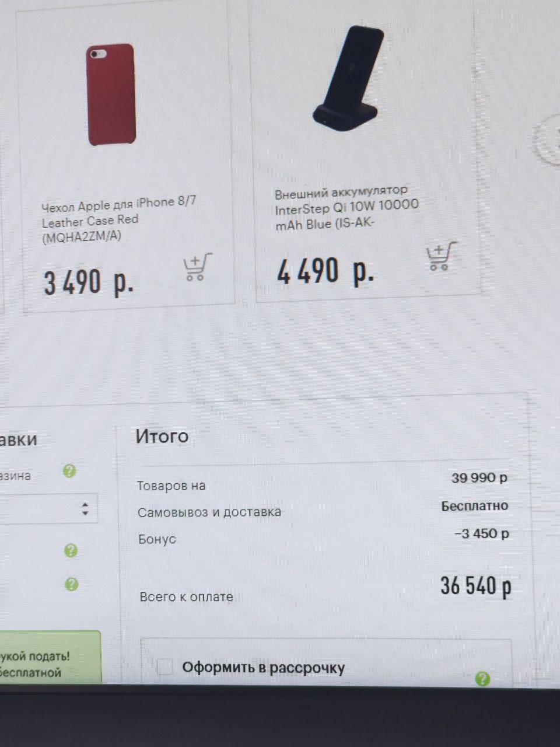Open the store selection dropdown

click(48, 508)
